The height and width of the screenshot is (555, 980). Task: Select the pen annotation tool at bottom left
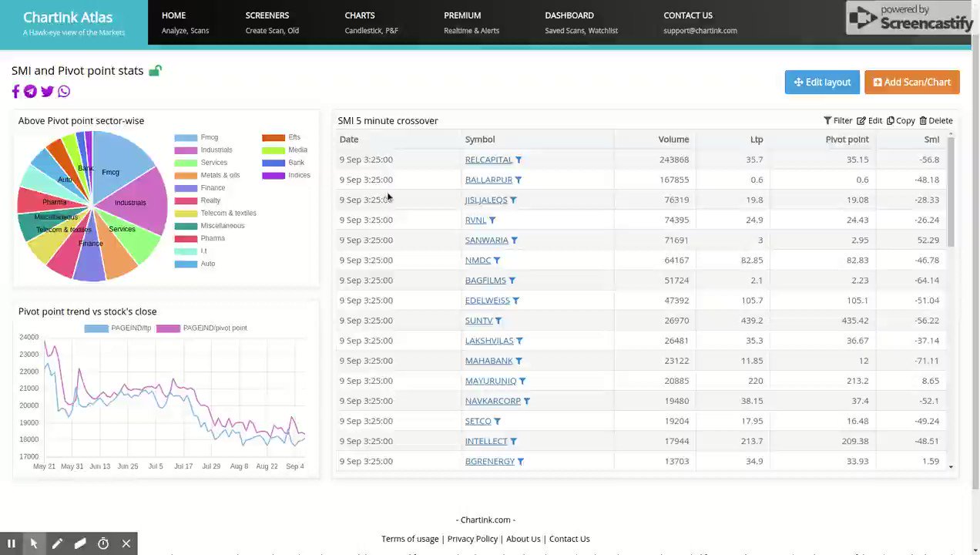coord(57,543)
